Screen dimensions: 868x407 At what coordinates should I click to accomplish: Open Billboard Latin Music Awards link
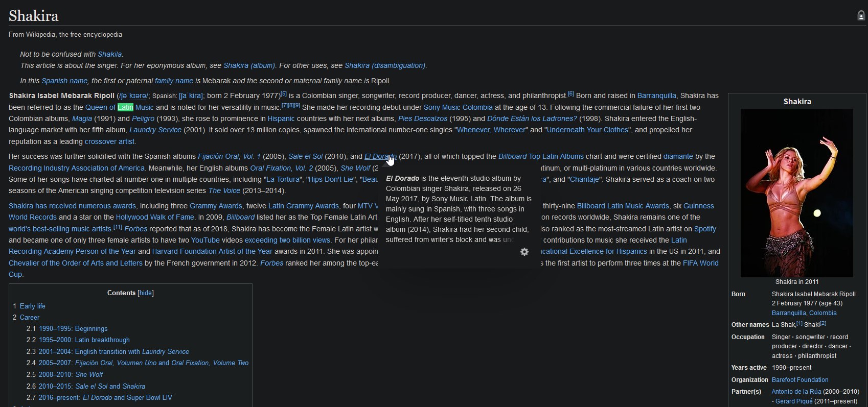click(x=623, y=206)
